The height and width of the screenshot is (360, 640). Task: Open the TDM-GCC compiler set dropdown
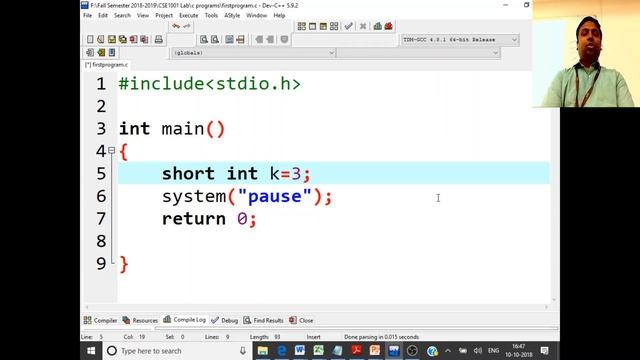coord(460,40)
